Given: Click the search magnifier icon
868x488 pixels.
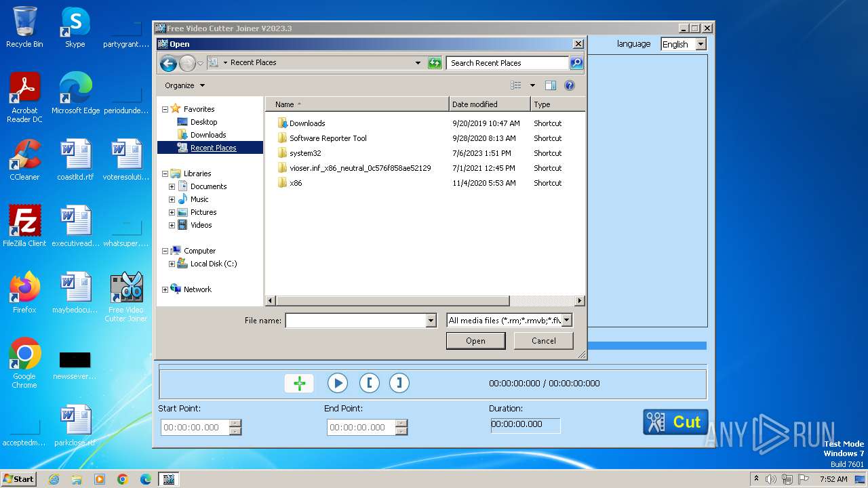Looking at the screenshot, I should [x=576, y=63].
